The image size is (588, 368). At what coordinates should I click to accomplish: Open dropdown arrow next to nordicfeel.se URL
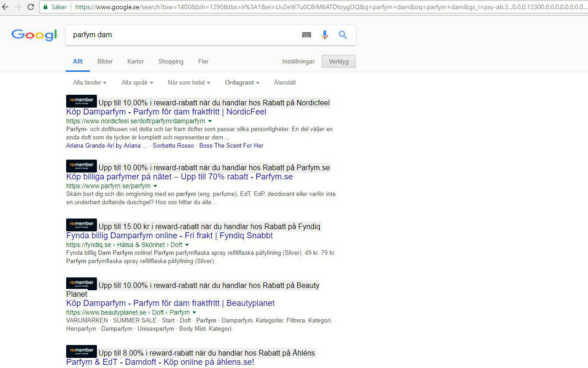[x=210, y=121]
